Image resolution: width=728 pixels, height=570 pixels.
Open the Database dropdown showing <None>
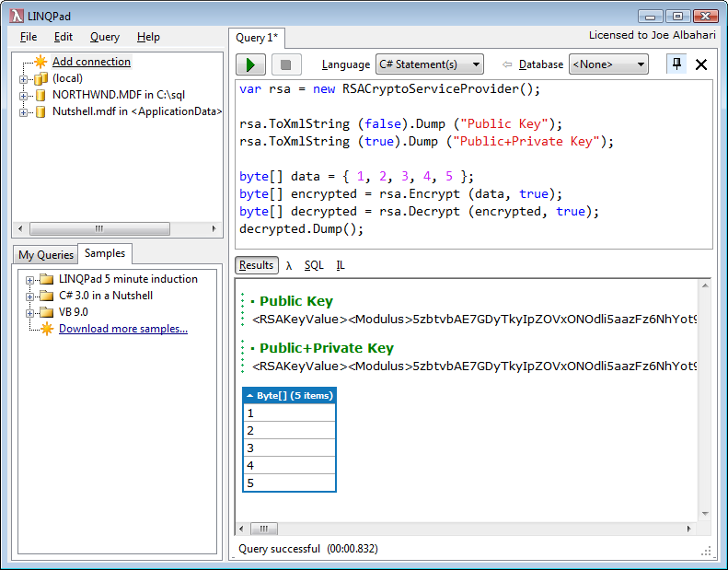[x=608, y=64]
